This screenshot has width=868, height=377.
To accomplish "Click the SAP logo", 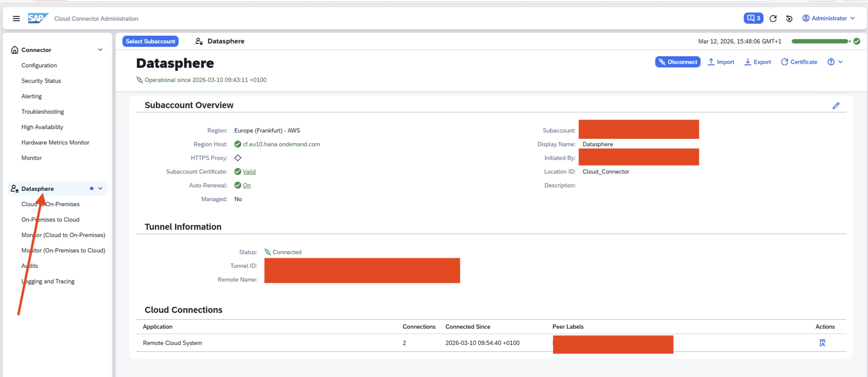I will 38,18.
